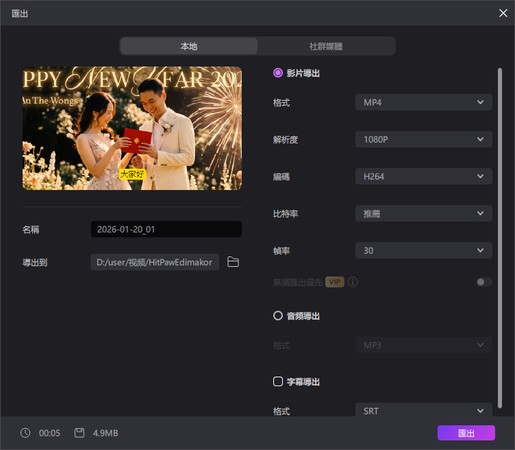This screenshot has width=515, height=450.
Task: Click the VIP badge label
Action: point(335,282)
